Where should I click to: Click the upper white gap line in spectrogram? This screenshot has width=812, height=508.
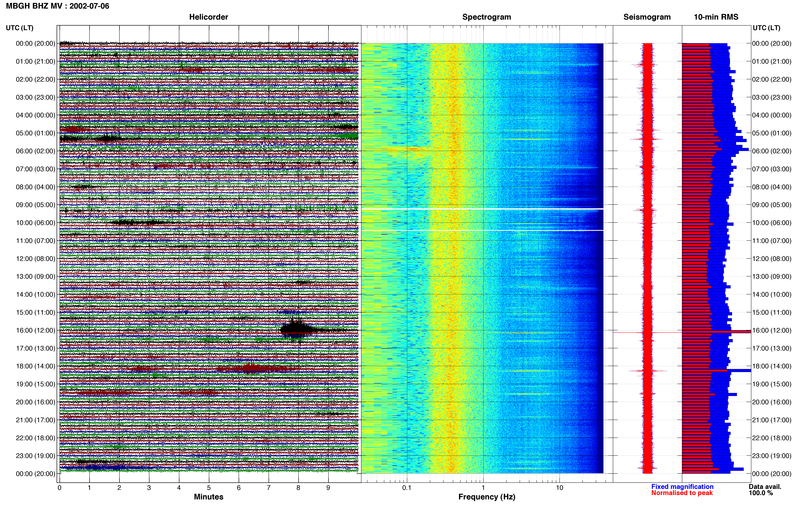click(x=482, y=209)
